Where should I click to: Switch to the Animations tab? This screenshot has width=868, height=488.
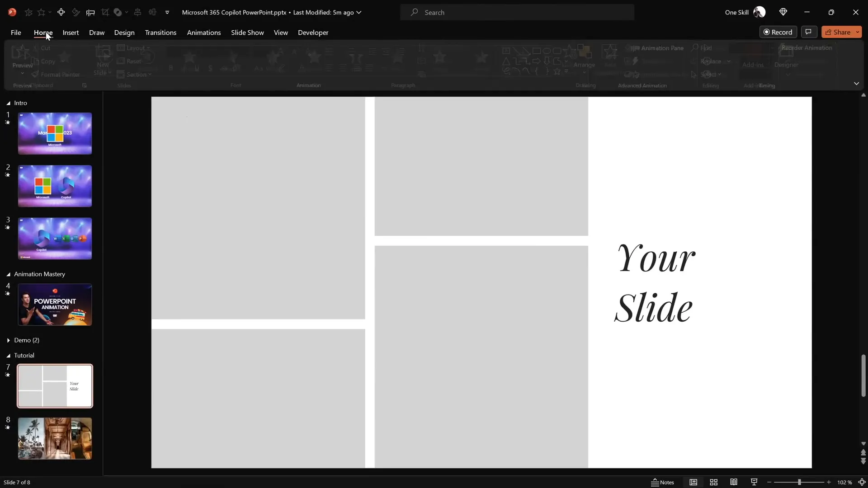(x=204, y=33)
